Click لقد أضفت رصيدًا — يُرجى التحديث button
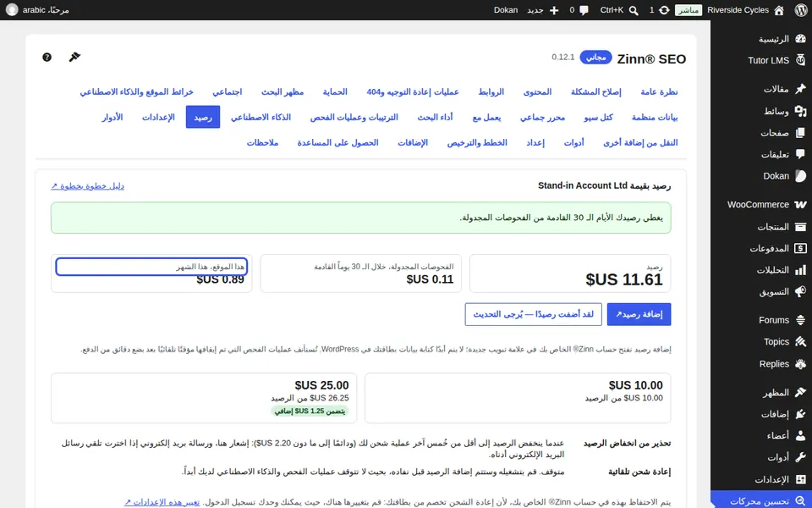812x508 pixels. 534,315
